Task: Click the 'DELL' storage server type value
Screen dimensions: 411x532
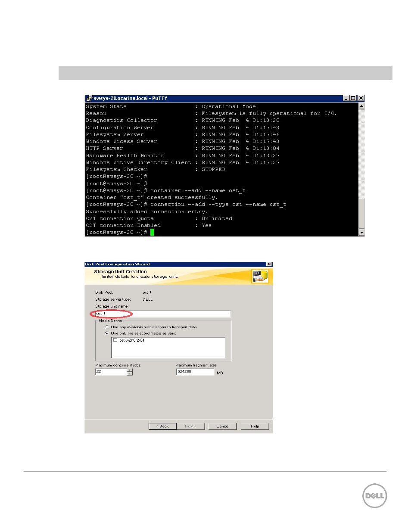Action: click(x=148, y=299)
